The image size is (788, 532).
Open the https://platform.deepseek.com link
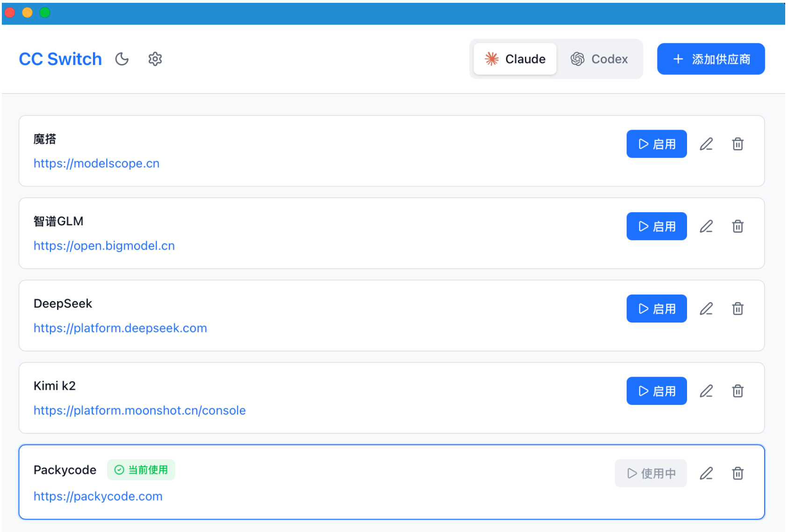pyautogui.click(x=120, y=328)
